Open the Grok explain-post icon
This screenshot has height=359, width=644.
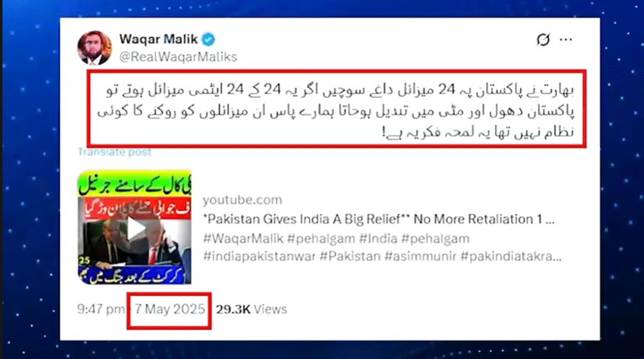543,40
